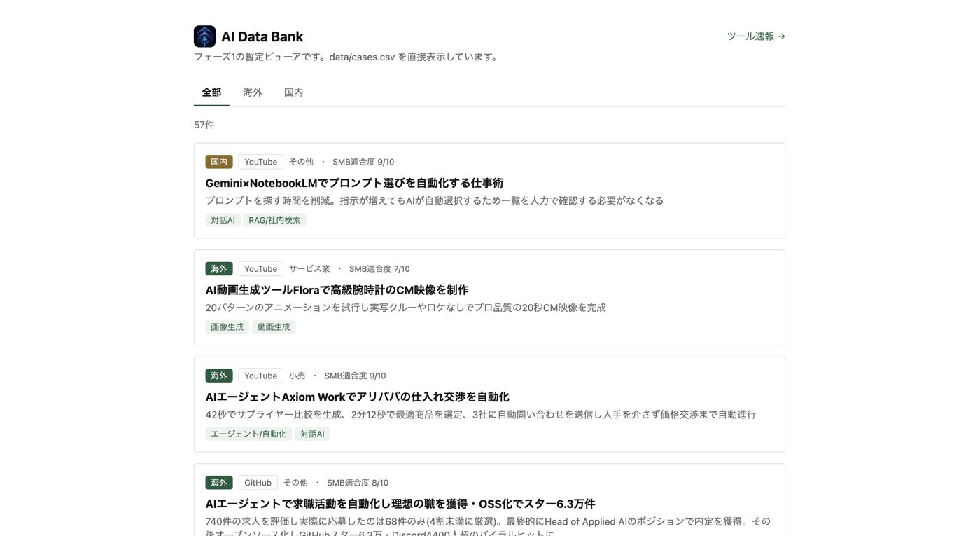This screenshot has height=536, width=980.
Task: Click SMB適合度 9/10 on Axiom Work card
Action: click(x=355, y=376)
